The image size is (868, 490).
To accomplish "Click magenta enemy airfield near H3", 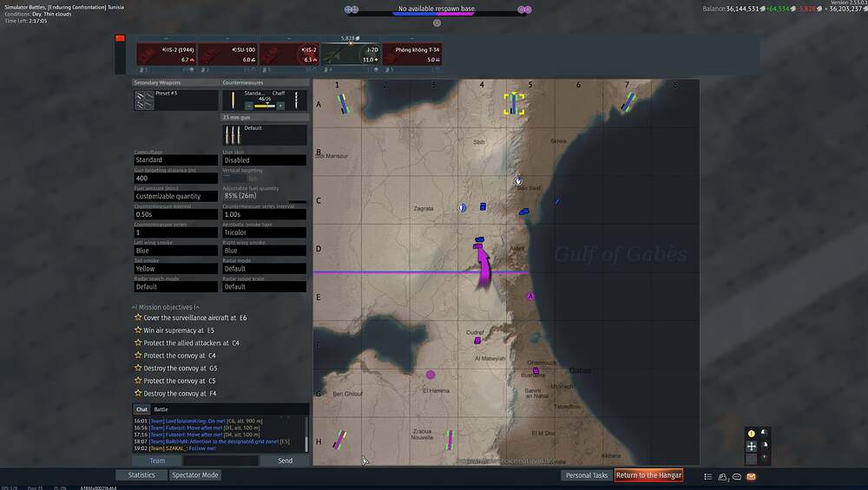I will coord(450,440).
